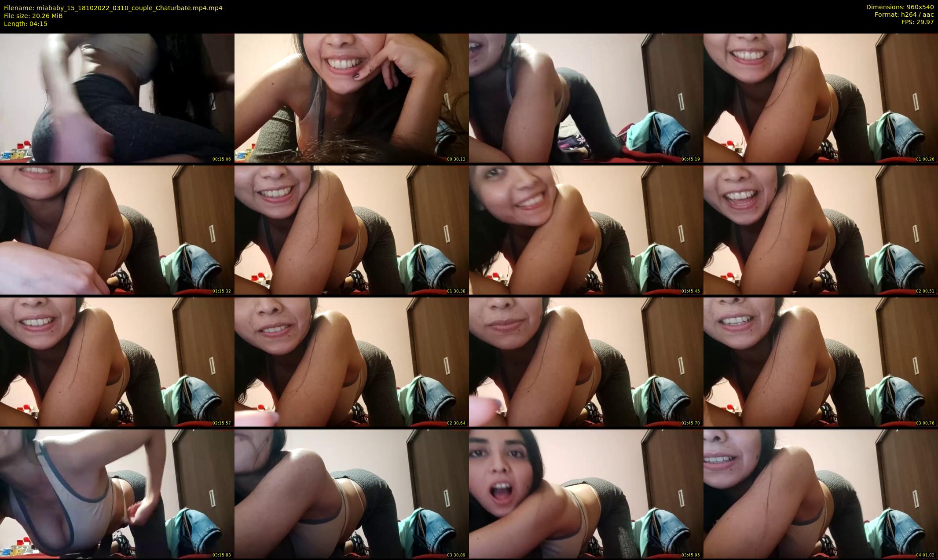
Task: Click the thumbnail timestamped 00:15.06
Action: [117, 98]
